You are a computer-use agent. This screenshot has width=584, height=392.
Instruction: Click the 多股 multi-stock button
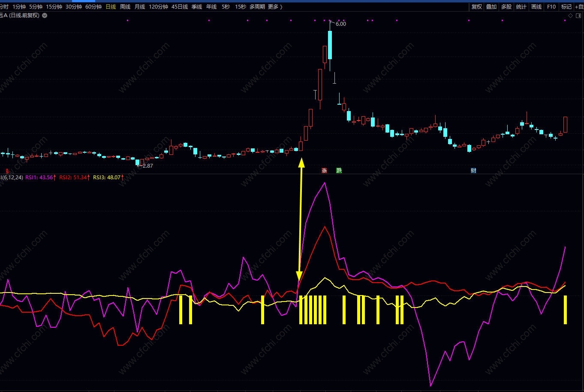[x=506, y=7]
